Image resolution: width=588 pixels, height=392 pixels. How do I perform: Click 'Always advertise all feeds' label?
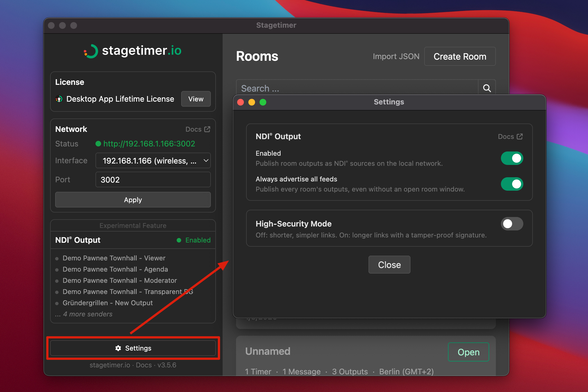click(x=296, y=179)
